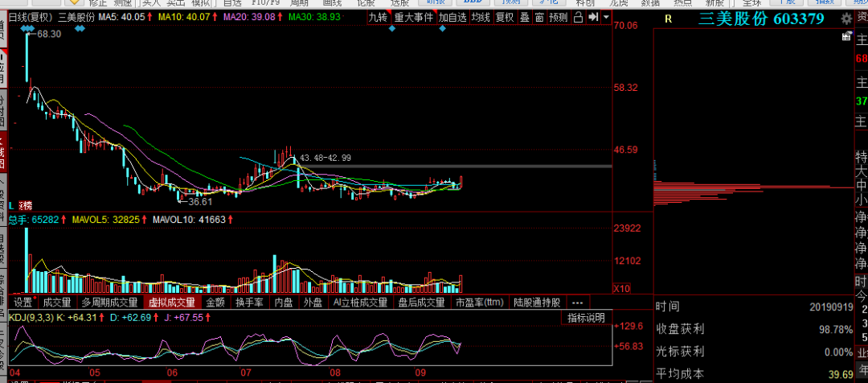Open the 九转 indicator menu

pos(378,16)
